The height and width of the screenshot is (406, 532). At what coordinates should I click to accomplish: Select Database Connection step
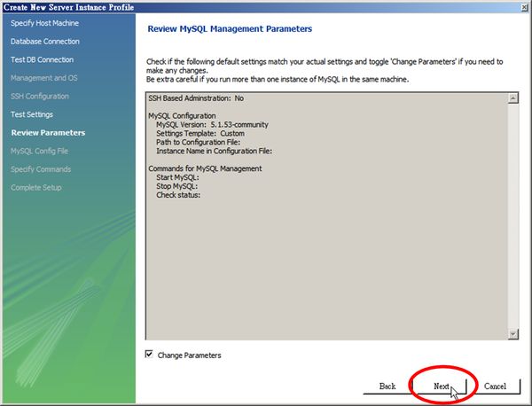(45, 42)
